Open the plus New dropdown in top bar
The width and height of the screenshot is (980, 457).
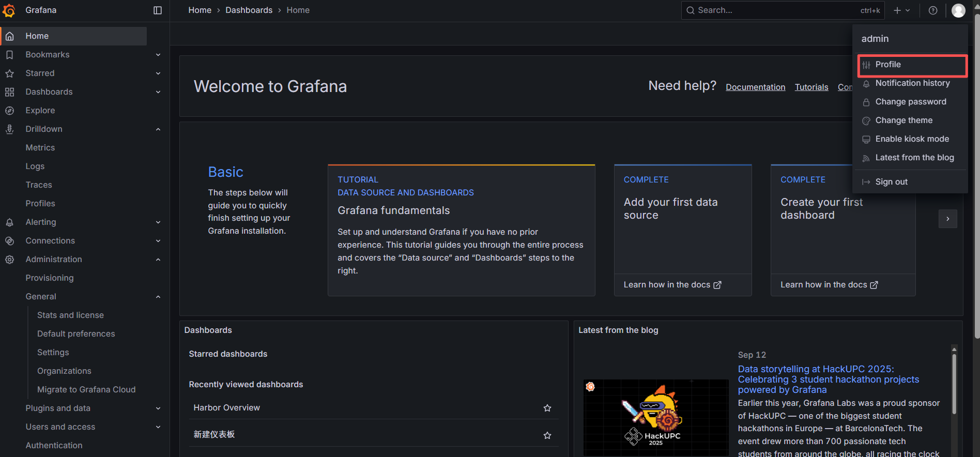point(901,10)
